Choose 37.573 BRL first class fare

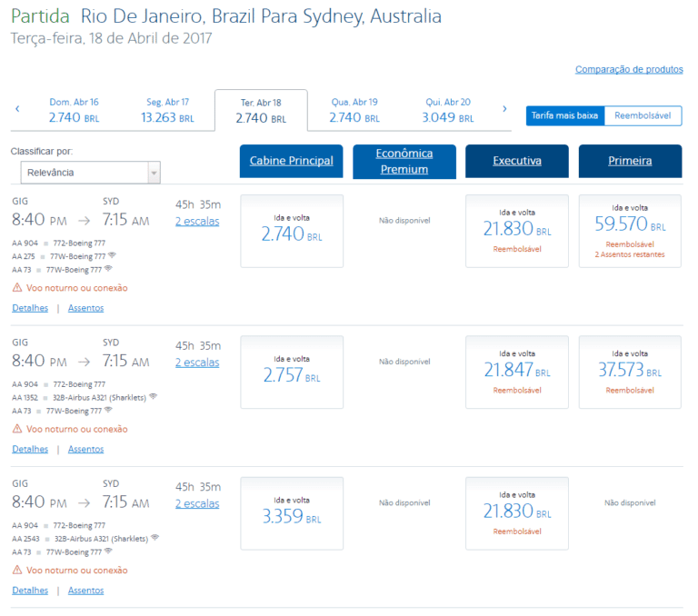pyautogui.click(x=630, y=372)
